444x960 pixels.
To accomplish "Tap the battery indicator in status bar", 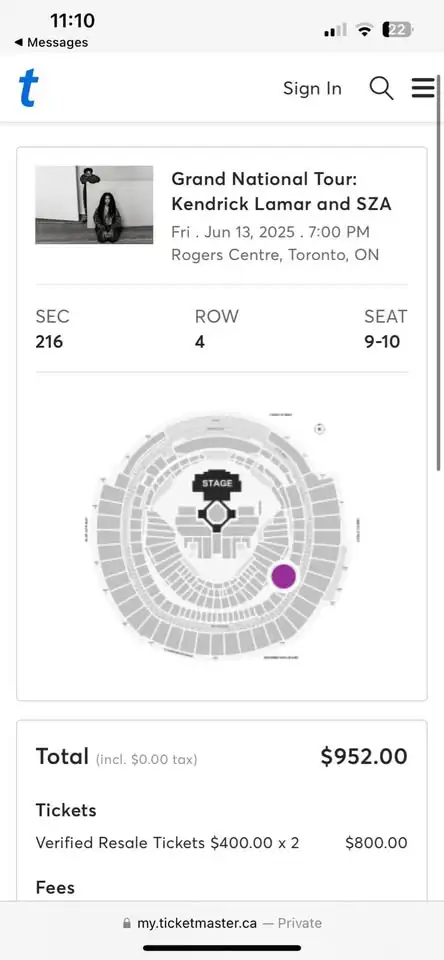I will [x=397, y=29].
